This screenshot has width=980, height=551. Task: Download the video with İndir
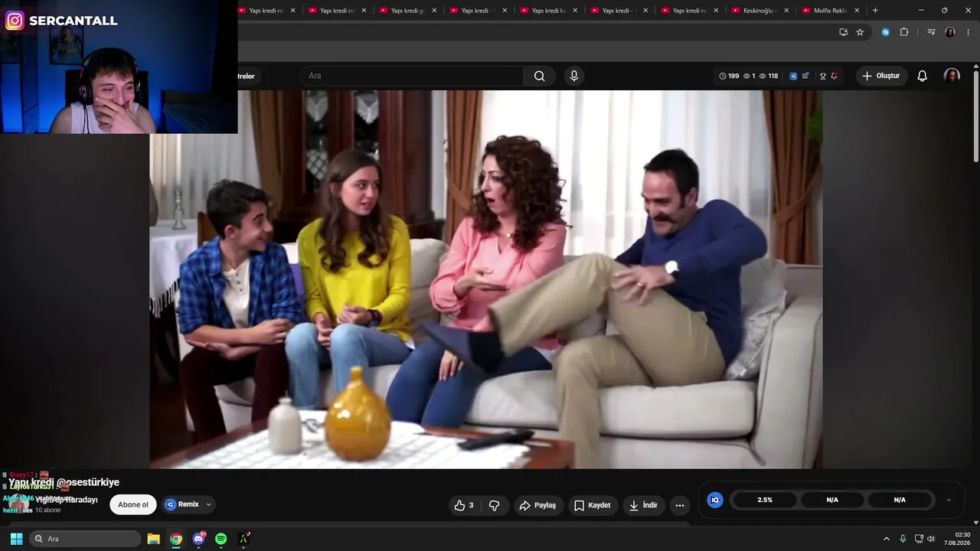pos(643,505)
